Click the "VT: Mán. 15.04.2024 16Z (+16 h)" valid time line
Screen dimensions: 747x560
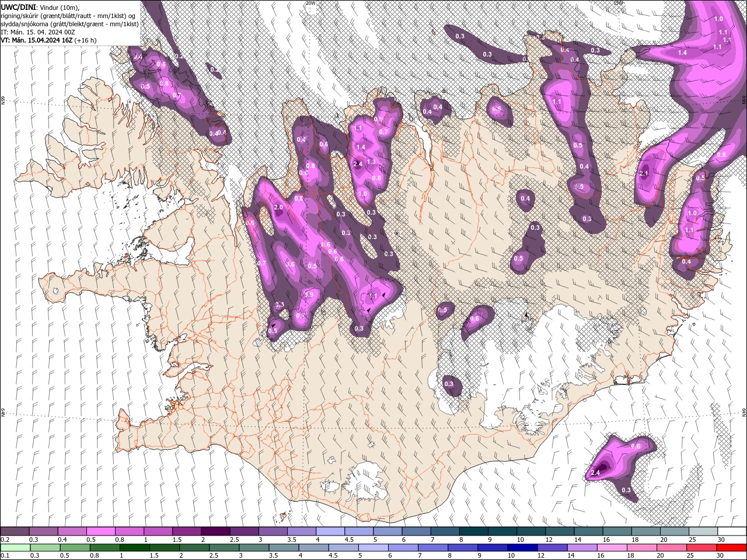pyautogui.click(x=49, y=40)
